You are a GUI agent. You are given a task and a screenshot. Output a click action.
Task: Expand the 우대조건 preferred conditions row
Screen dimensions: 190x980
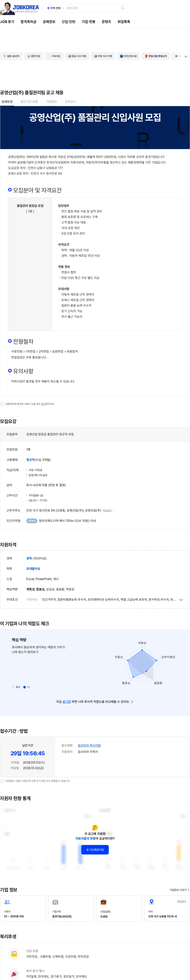[x=181, y=599]
